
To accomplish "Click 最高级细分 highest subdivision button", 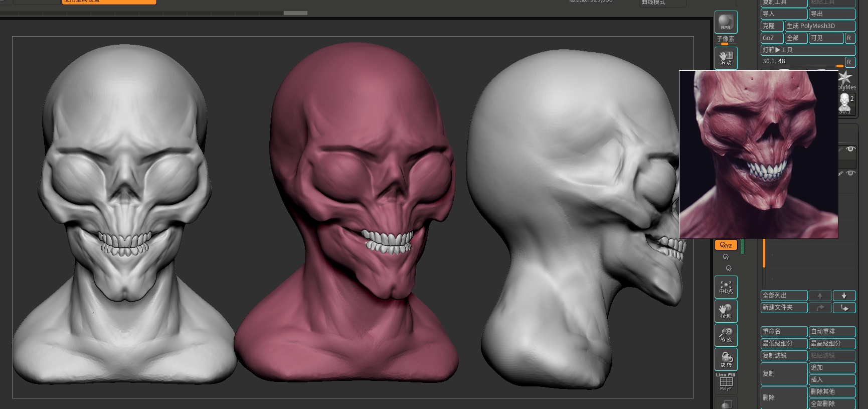I will pyautogui.click(x=832, y=344).
